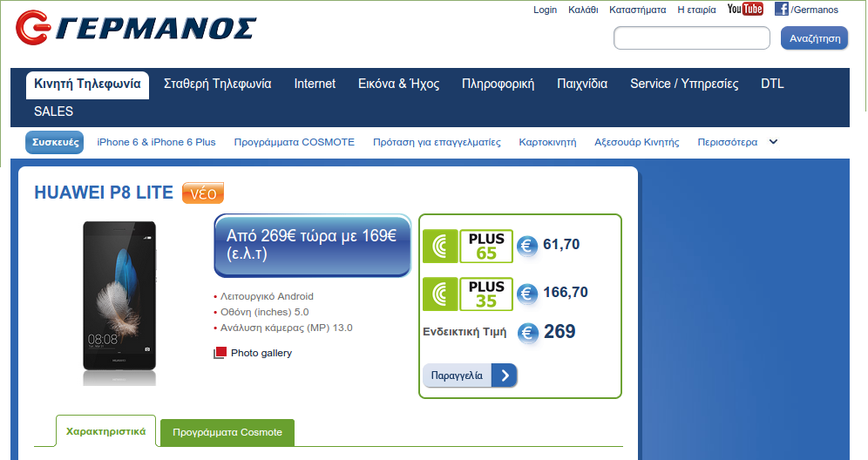This screenshot has height=460, width=868.
Task: Click the Germanos logo
Action: (x=136, y=27)
